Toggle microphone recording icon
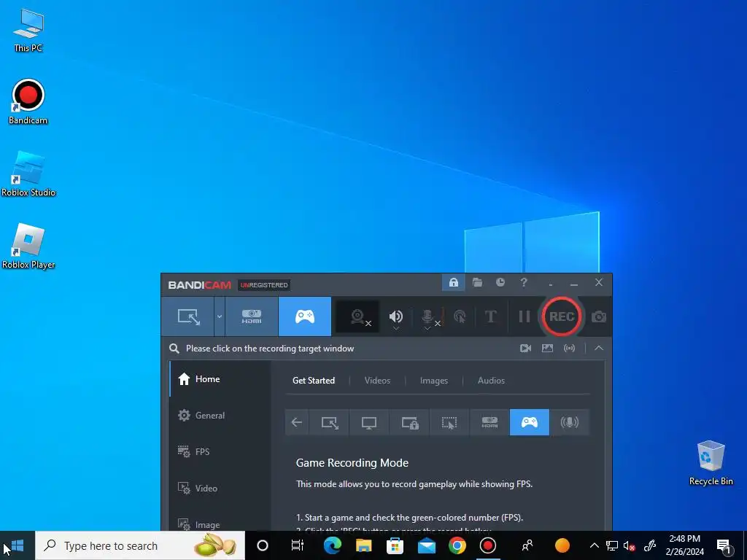This screenshot has height=560, width=747. pyautogui.click(x=428, y=316)
